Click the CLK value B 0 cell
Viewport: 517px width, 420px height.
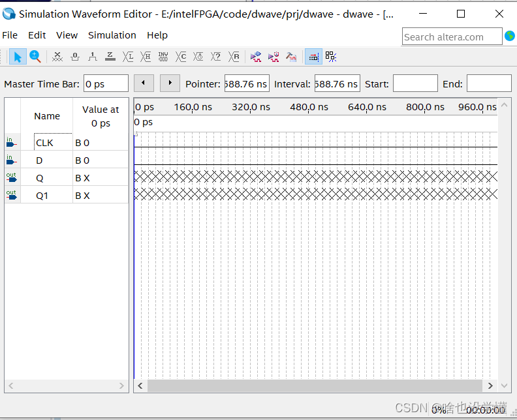pyautogui.click(x=101, y=143)
